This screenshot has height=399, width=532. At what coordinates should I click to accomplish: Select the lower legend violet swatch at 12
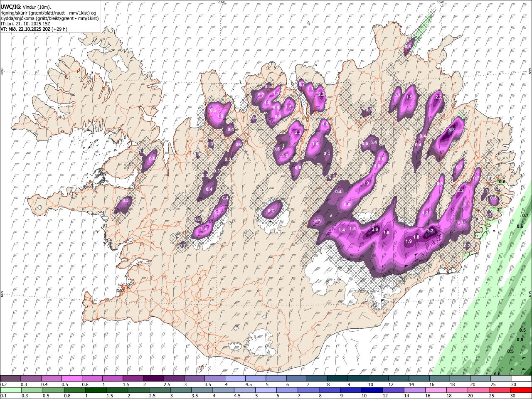tap(394, 390)
